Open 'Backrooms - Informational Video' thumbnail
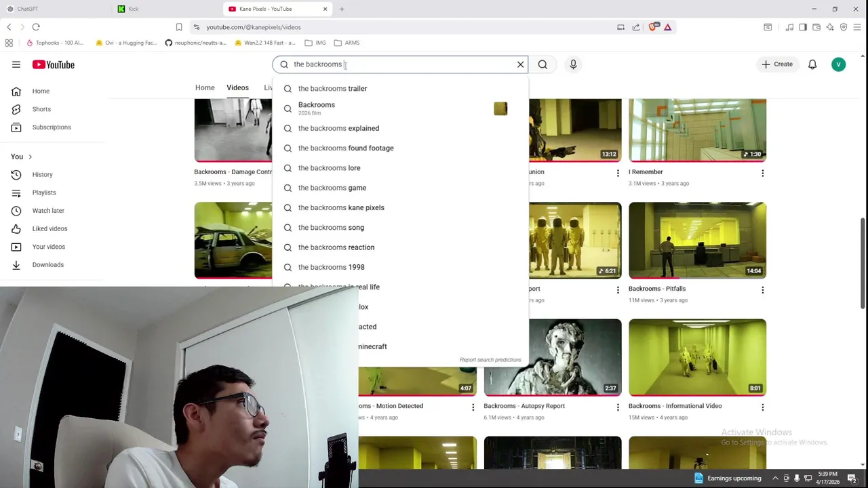The height and width of the screenshot is (488, 868). point(697,357)
